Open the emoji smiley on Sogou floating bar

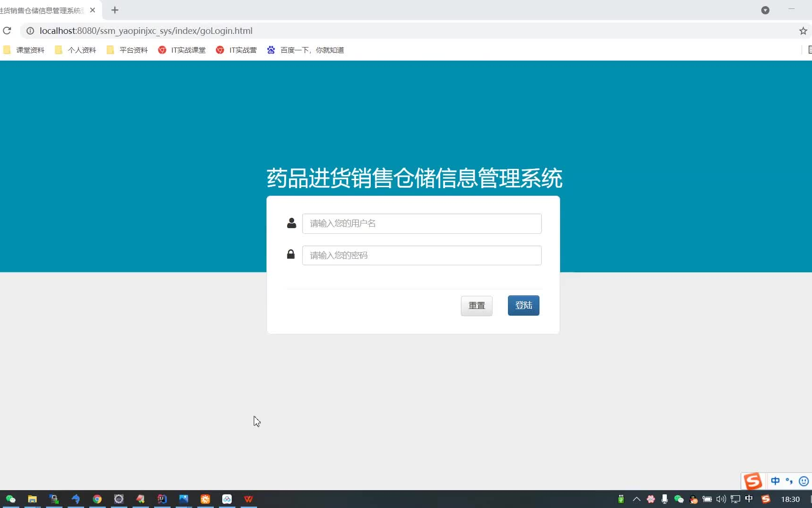point(804,481)
